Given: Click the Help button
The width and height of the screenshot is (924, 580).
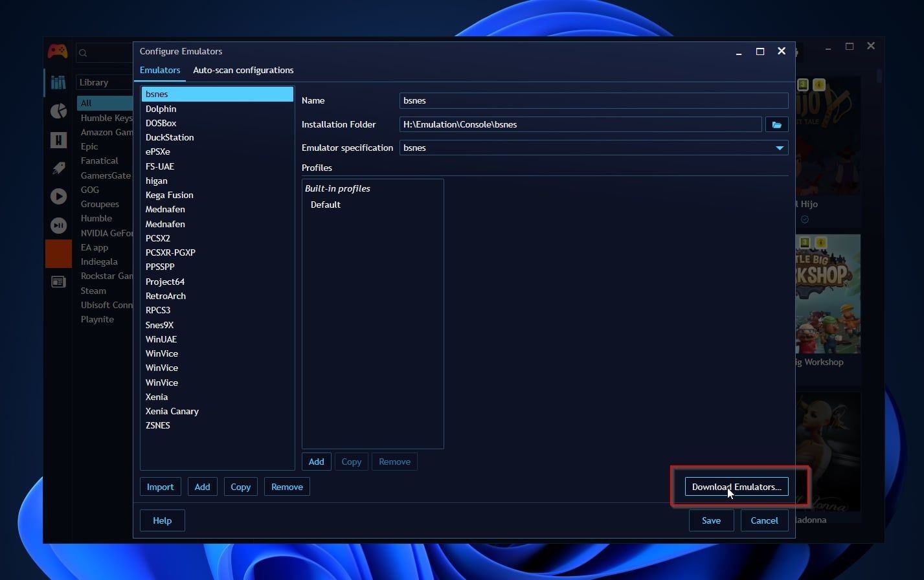Looking at the screenshot, I should pyautogui.click(x=163, y=520).
